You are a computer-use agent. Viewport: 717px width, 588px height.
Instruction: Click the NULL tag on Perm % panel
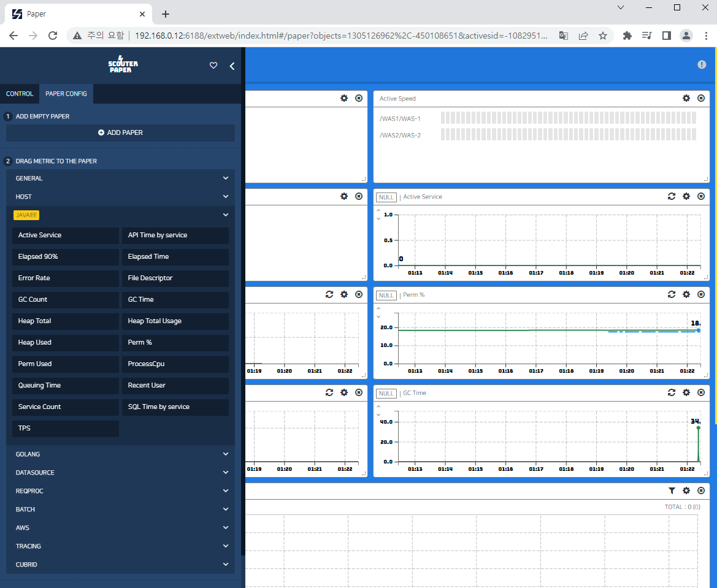(386, 296)
